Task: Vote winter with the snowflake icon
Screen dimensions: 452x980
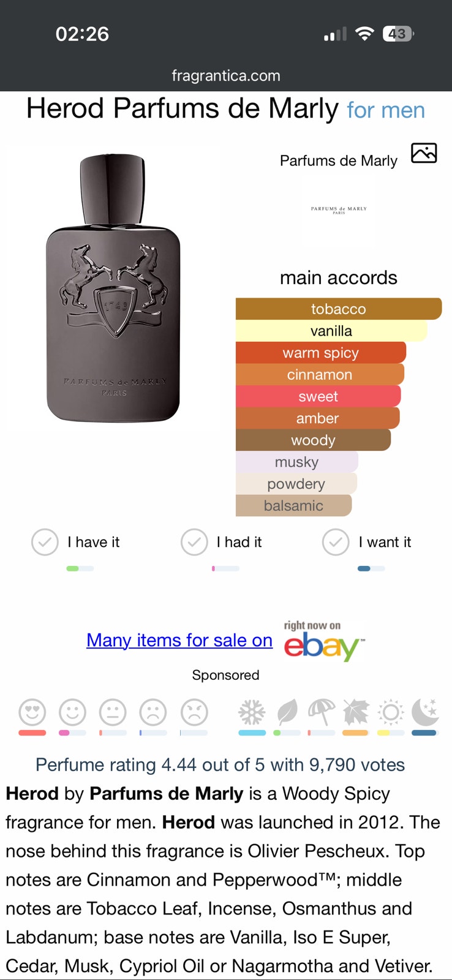Action: coord(252,712)
